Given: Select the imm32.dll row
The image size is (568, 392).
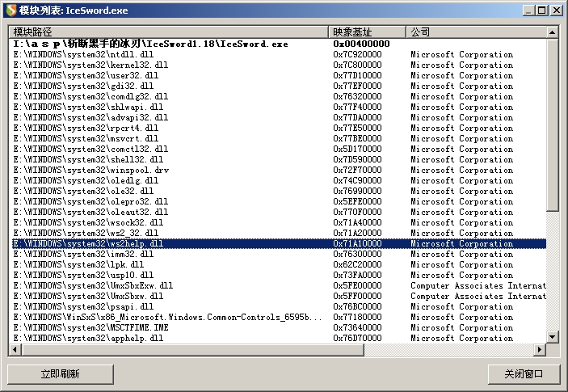Looking at the screenshot, I should point(278,254).
